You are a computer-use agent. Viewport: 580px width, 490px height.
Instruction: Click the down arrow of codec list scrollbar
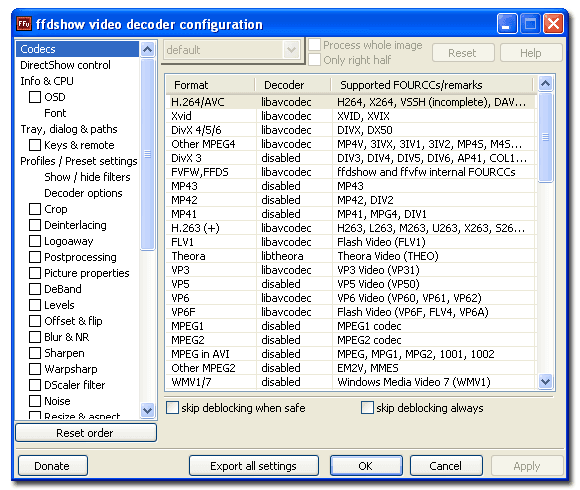point(545,381)
